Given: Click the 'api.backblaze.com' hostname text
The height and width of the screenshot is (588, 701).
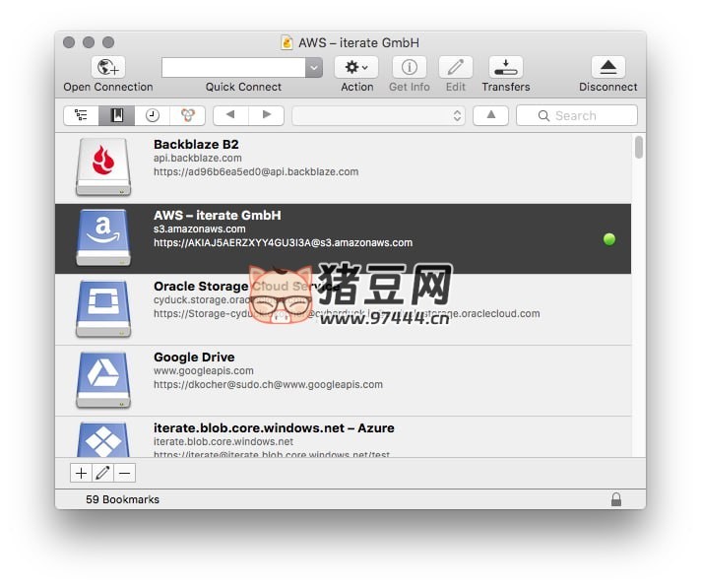Looking at the screenshot, I should point(198,158).
